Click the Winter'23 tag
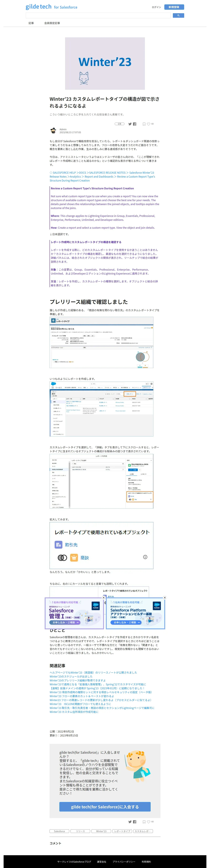Screen dimensions: 210x868 click(x=101, y=831)
